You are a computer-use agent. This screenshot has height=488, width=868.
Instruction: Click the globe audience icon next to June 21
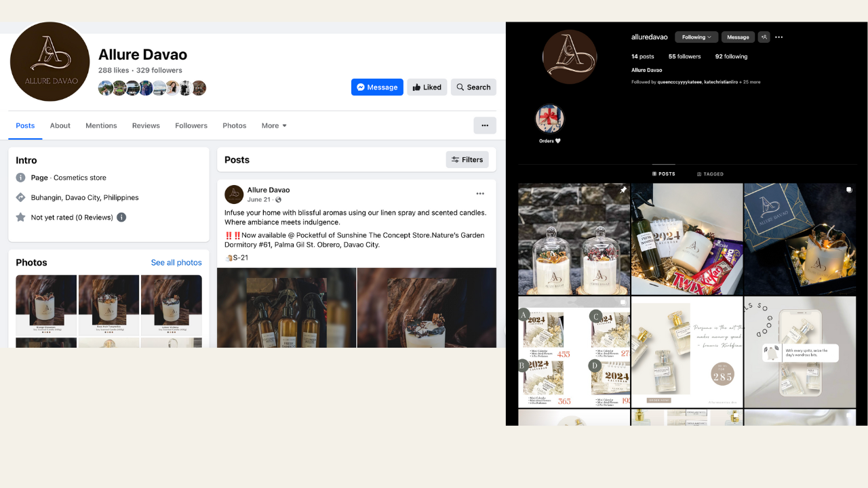click(279, 200)
